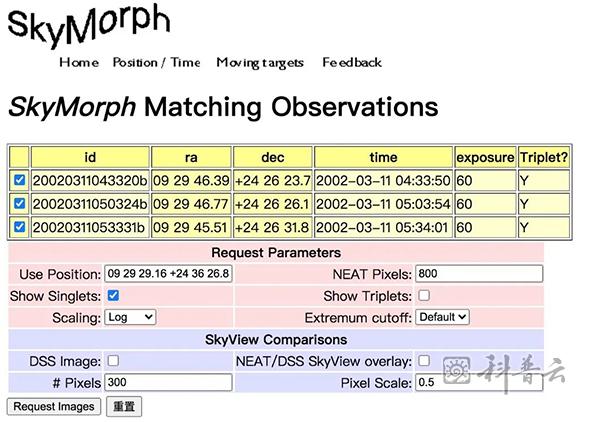The image size is (600, 422).
Task: Click the exposure column header
Action: pos(485,157)
